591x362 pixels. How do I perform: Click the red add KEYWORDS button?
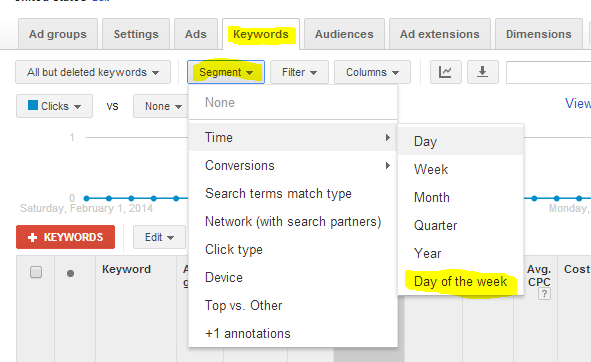pyautogui.click(x=65, y=237)
